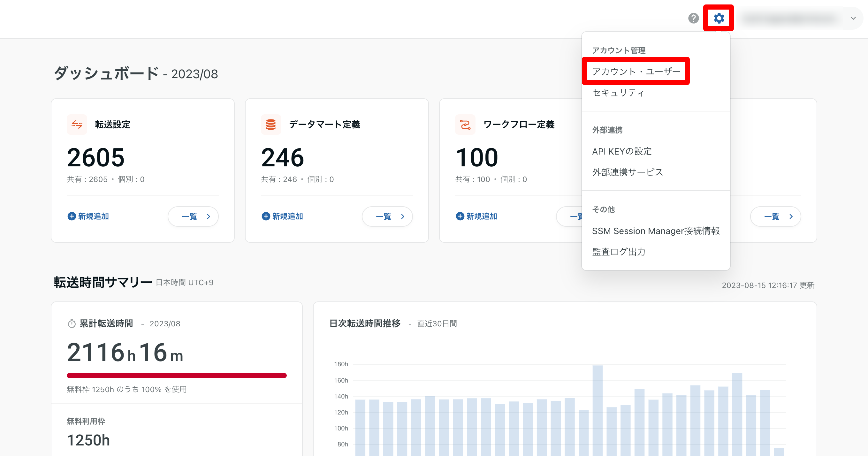
Task: Select 監査ログ出力 menu item
Action: pos(619,252)
